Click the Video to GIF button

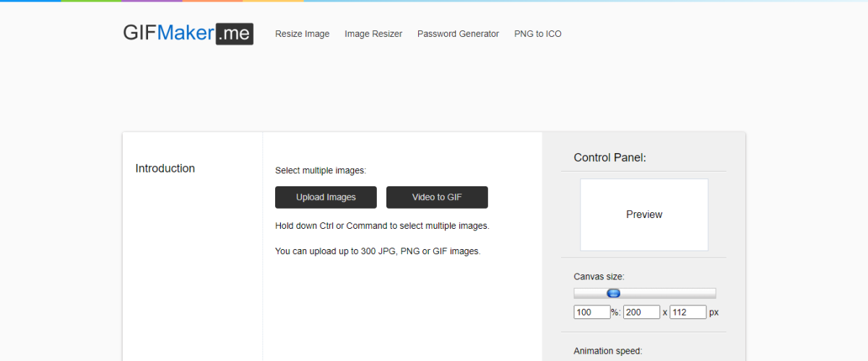pyautogui.click(x=437, y=197)
